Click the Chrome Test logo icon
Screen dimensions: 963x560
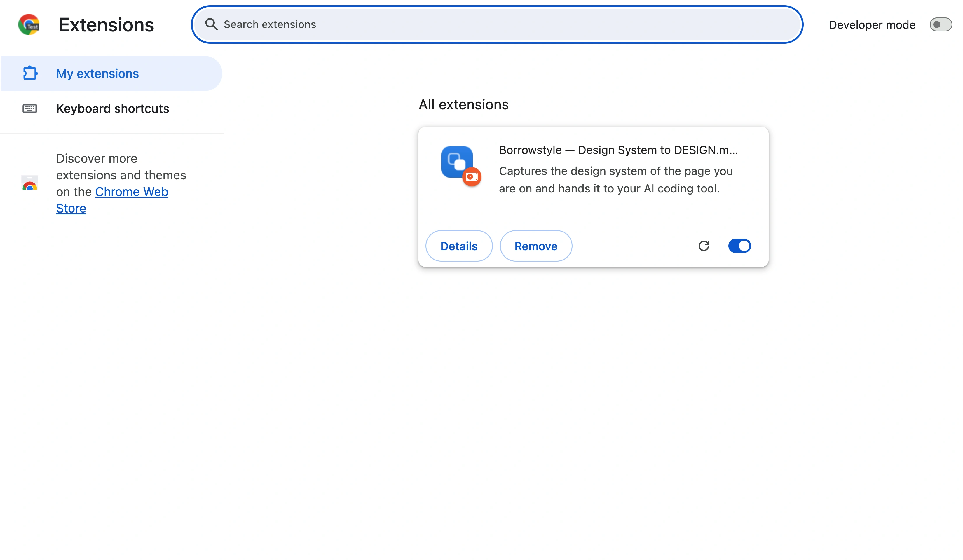29,25
